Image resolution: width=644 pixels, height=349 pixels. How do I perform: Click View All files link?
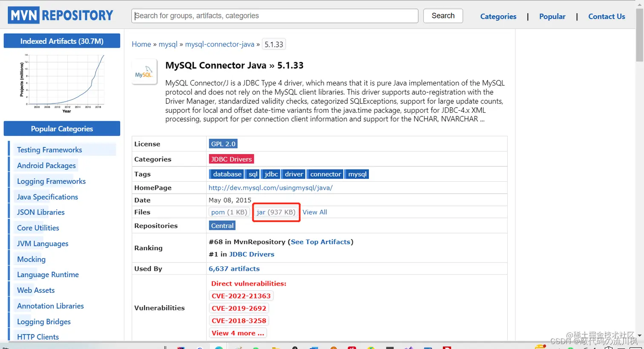315,212
